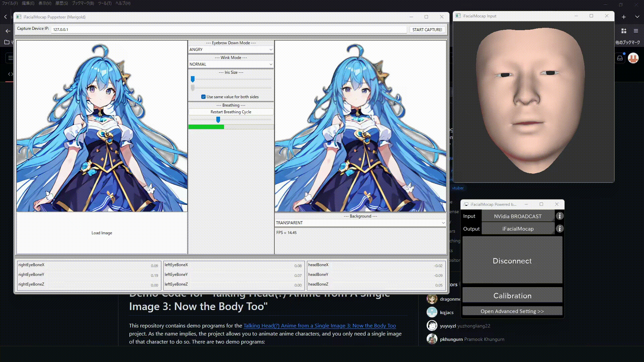Click the upper Iris Size slider handle
Viewport: 644px width, 362px height.
(x=193, y=79)
